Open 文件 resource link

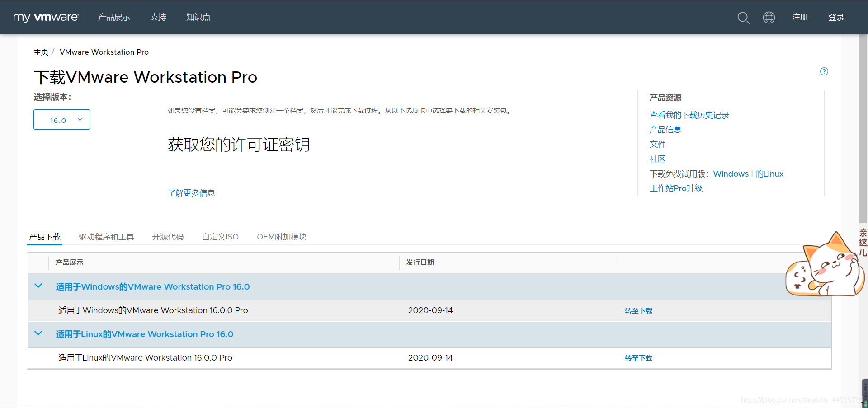pyautogui.click(x=657, y=144)
